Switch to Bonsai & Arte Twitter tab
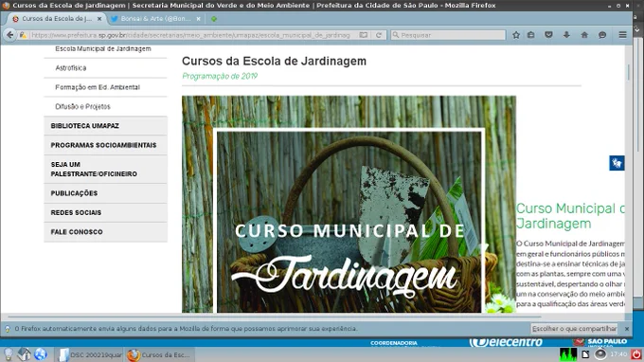 [155, 19]
